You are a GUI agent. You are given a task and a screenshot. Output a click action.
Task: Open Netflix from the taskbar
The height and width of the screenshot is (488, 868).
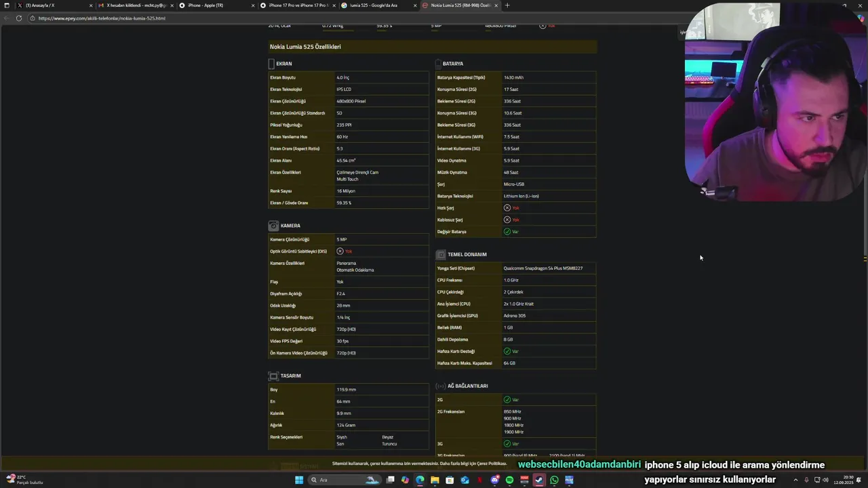click(x=479, y=480)
